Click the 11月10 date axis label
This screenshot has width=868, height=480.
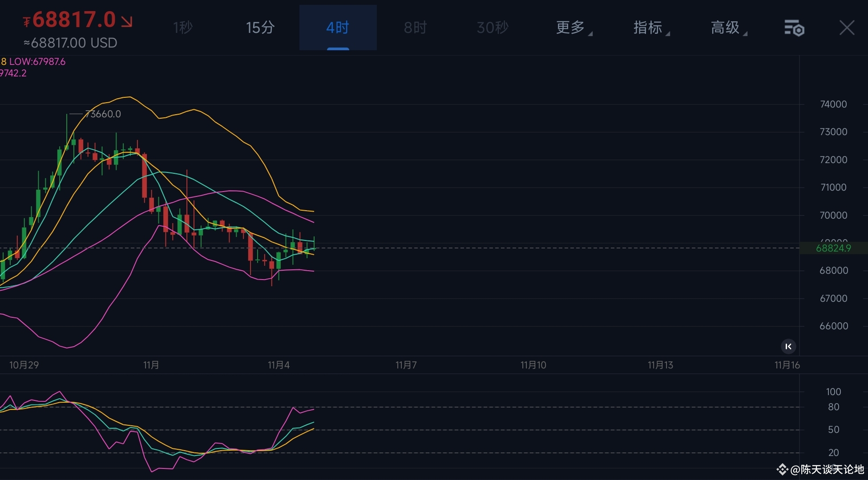coord(533,365)
